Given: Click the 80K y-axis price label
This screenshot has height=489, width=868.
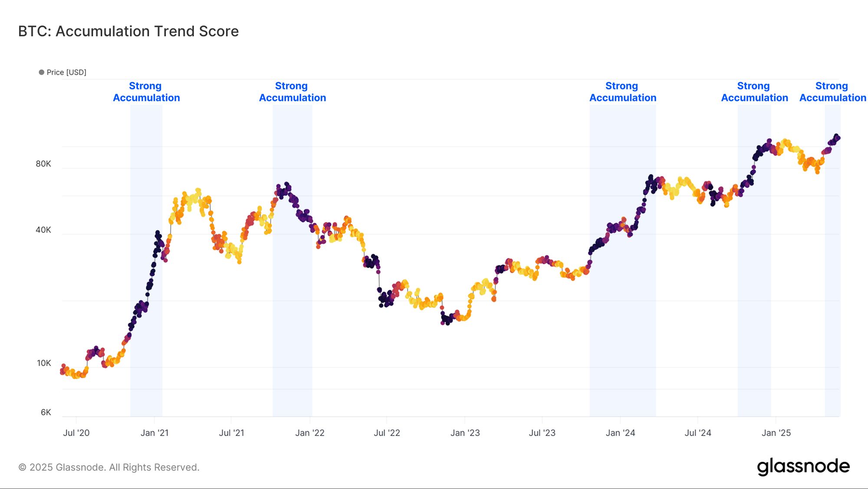Looking at the screenshot, I should [x=43, y=164].
